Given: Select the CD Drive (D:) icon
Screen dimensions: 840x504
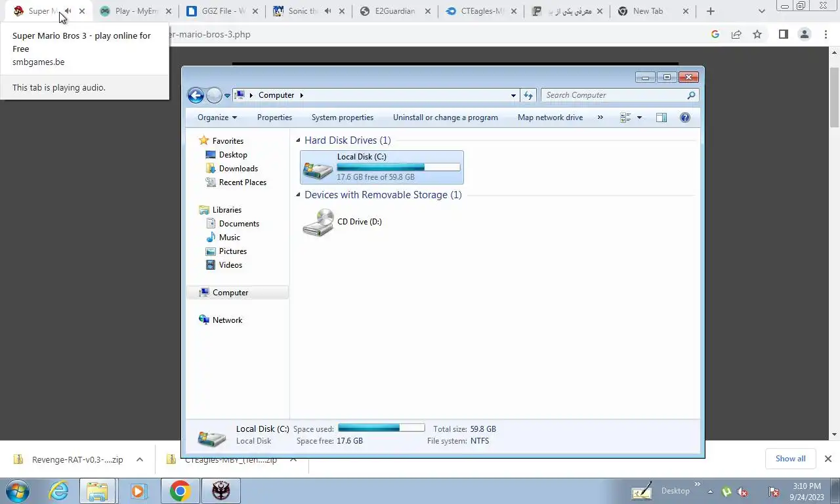Looking at the screenshot, I should pyautogui.click(x=318, y=223).
